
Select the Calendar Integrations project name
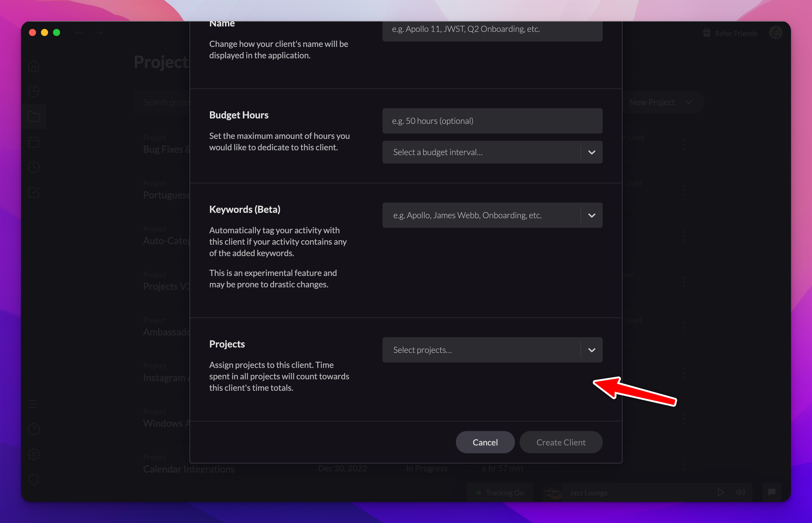[189, 469]
